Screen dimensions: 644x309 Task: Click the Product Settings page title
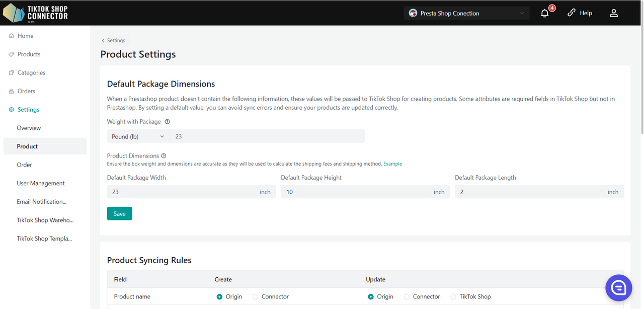138,54
